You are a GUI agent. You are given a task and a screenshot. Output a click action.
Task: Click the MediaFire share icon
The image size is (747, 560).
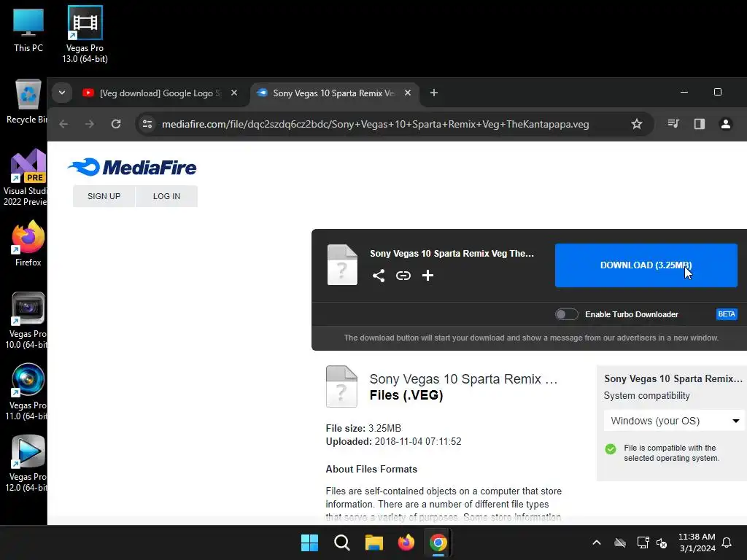click(379, 275)
